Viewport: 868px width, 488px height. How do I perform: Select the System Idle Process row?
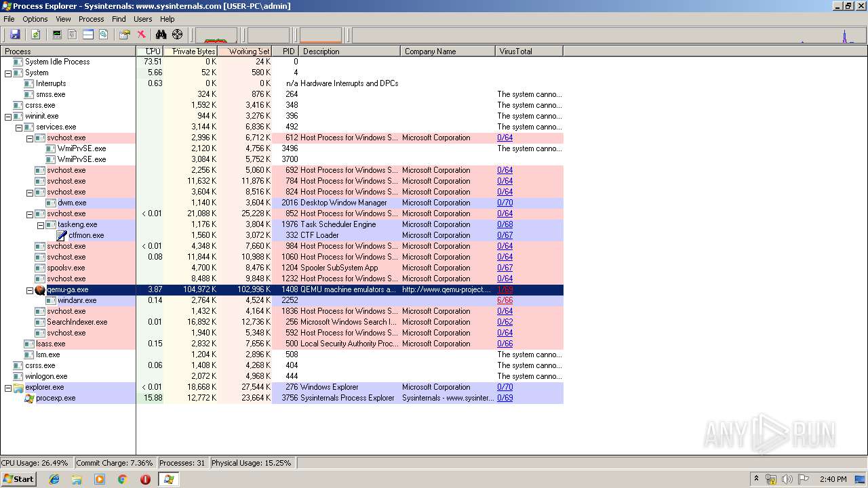[281, 62]
